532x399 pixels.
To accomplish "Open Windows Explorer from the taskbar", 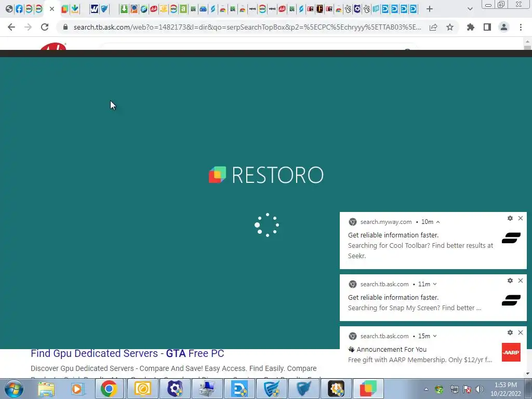I will [46, 389].
